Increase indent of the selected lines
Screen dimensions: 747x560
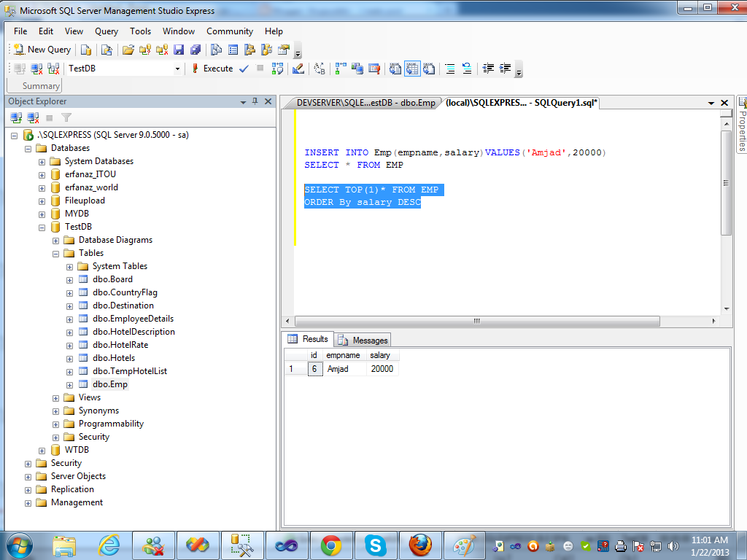click(x=505, y=69)
